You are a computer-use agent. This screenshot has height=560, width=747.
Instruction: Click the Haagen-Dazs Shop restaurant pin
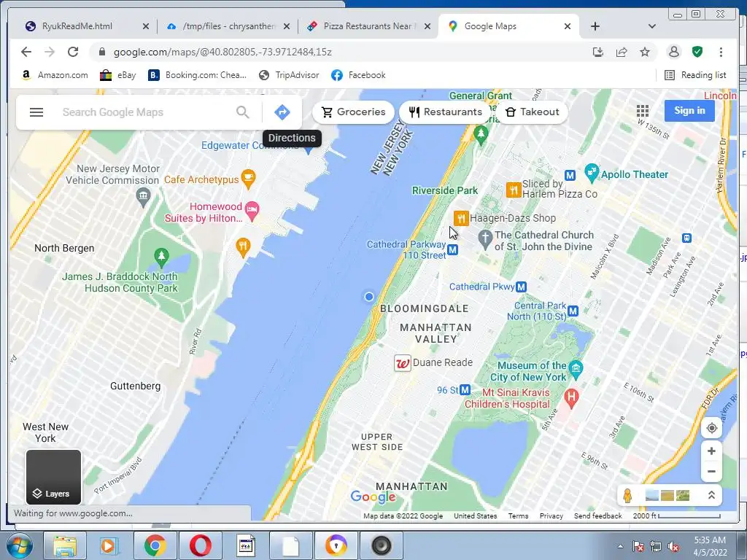coord(461,218)
